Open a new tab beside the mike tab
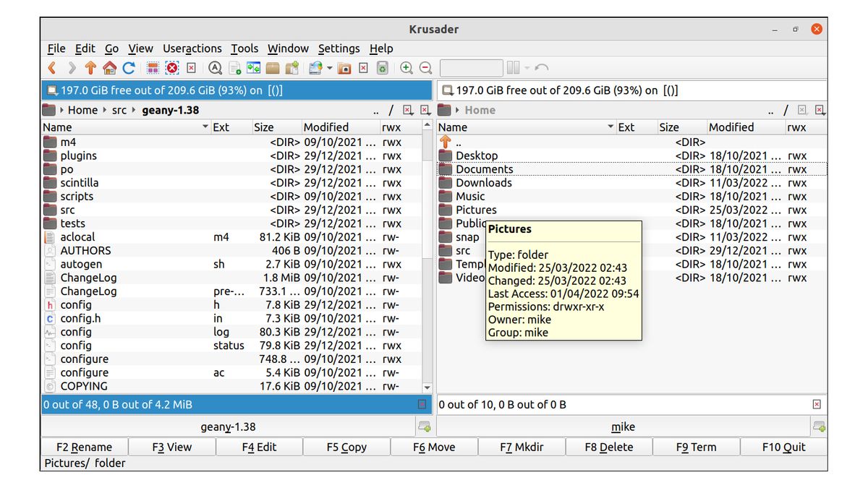This screenshot has height=488, width=868. 818,428
